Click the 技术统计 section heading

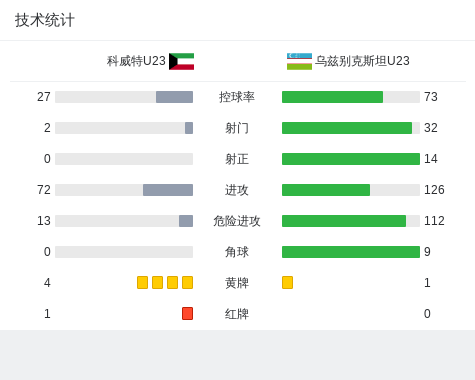tap(45, 20)
